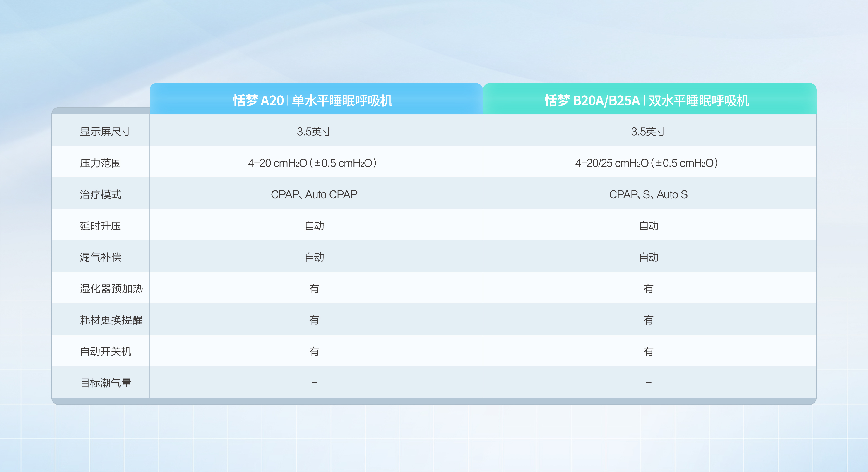Click the 自动开关机 row label
This screenshot has width=868, height=472.
pyautogui.click(x=106, y=351)
